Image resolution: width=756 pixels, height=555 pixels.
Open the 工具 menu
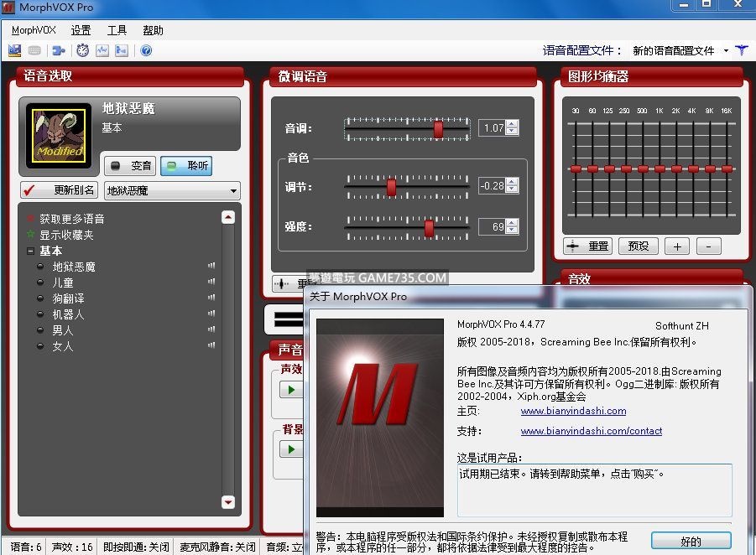117,30
